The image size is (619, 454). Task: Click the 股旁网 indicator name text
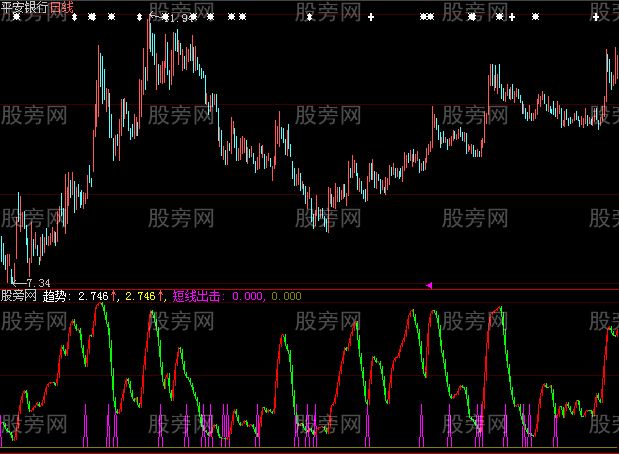pos(19,296)
